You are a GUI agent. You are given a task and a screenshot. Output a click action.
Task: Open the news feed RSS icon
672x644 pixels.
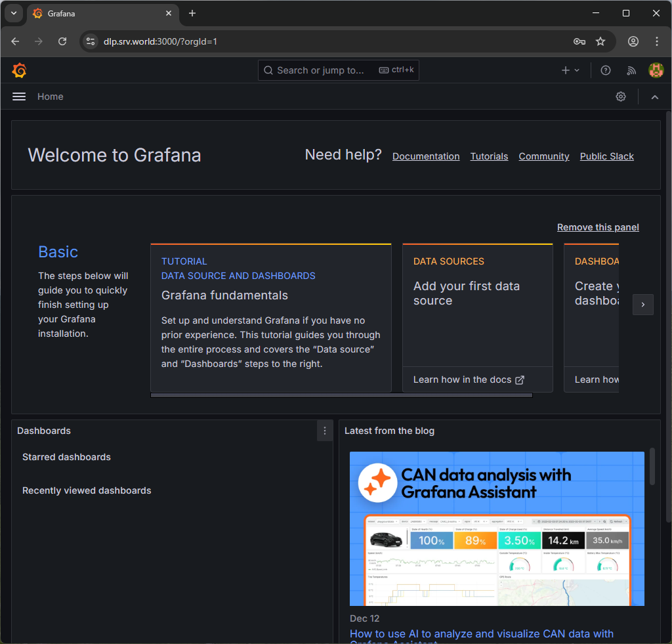click(631, 70)
